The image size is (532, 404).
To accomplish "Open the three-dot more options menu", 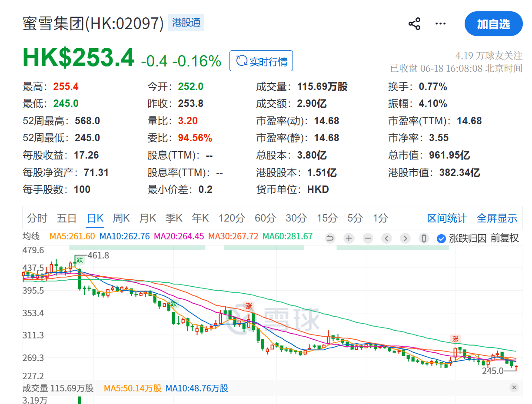I will 441,24.
